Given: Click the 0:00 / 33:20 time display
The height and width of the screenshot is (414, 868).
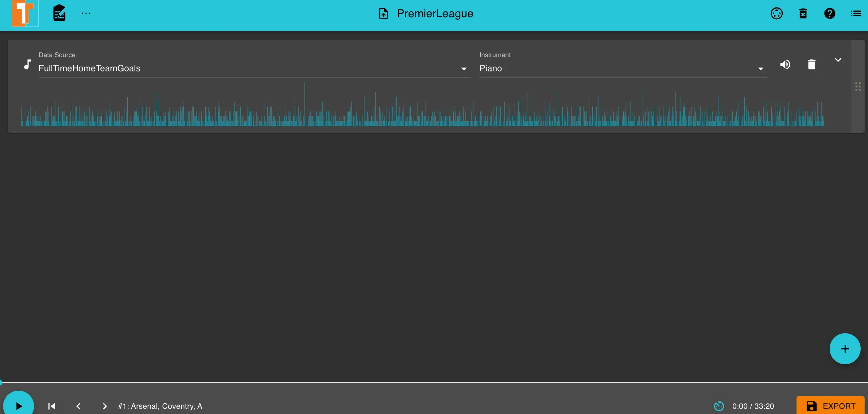Looking at the screenshot, I should pos(753,406).
